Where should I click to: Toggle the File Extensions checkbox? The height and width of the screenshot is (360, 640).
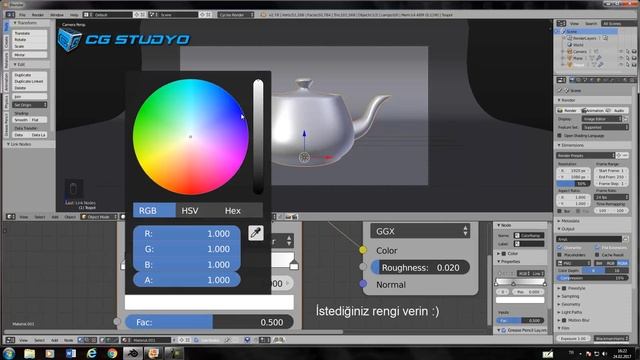(x=598, y=247)
